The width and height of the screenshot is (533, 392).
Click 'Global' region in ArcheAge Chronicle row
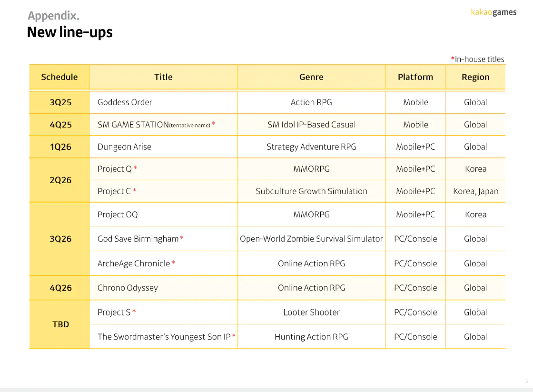click(475, 264)
